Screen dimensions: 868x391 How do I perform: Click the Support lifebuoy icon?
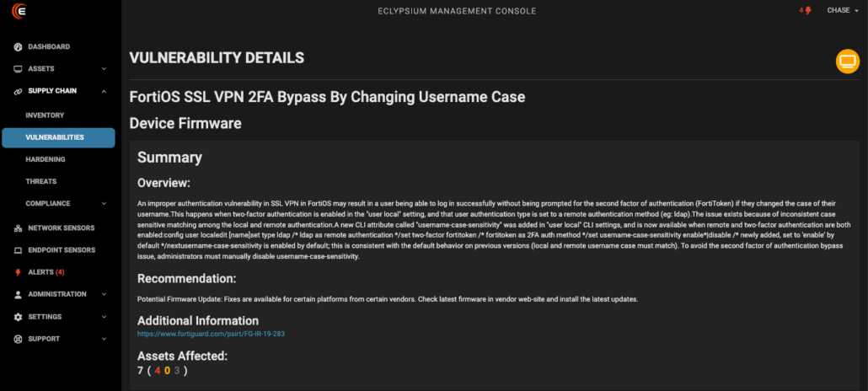[19, 339]
